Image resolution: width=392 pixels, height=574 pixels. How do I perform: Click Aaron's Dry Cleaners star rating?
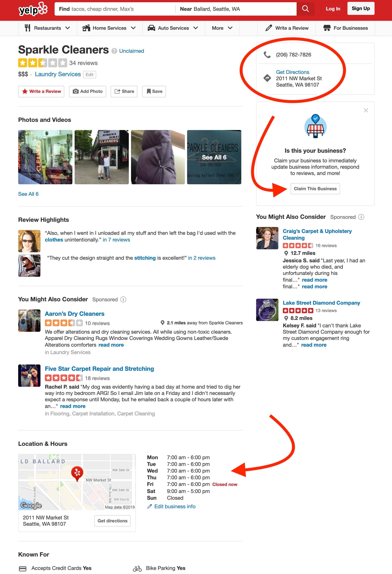64,323
